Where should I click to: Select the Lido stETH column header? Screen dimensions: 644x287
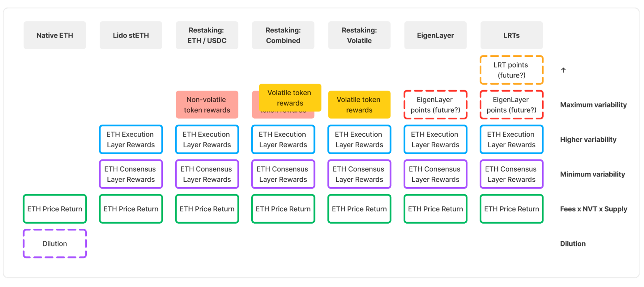click(x=131, y=35)
